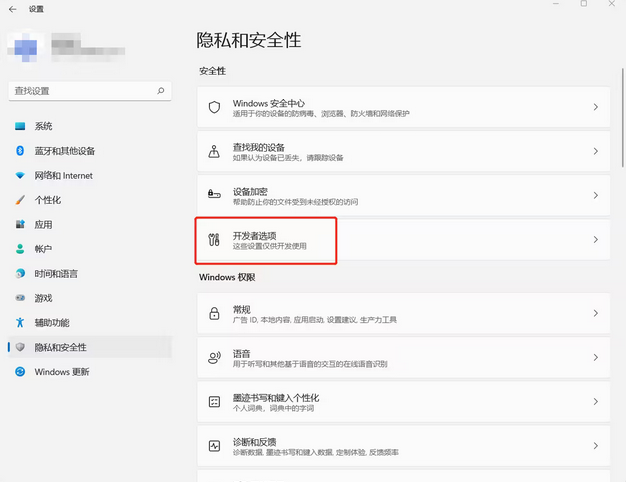
Task: Click the 开发者选项 tools icon
Action: [214, 240]
